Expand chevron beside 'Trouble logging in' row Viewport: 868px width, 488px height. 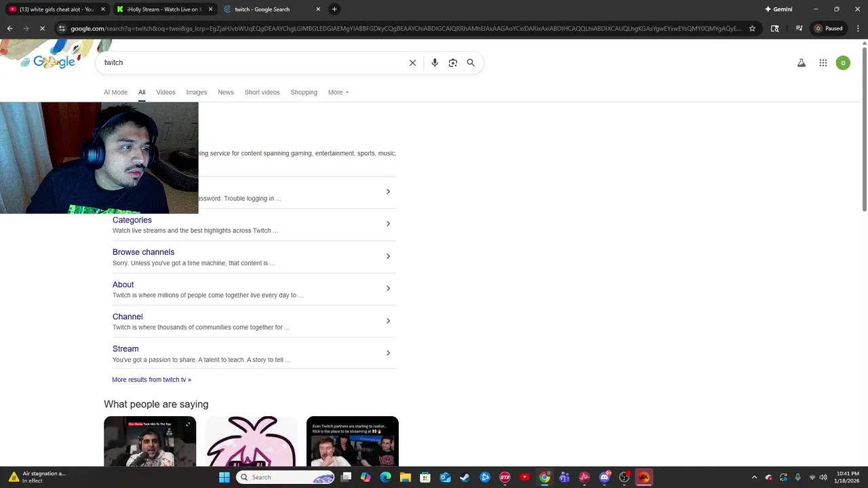point(388,192)
